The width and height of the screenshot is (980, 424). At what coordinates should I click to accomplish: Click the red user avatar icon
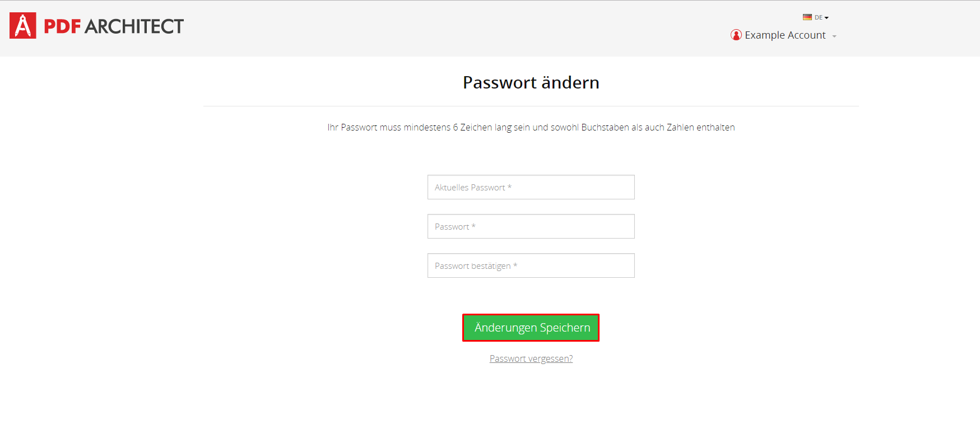click(x=736, y=35)
